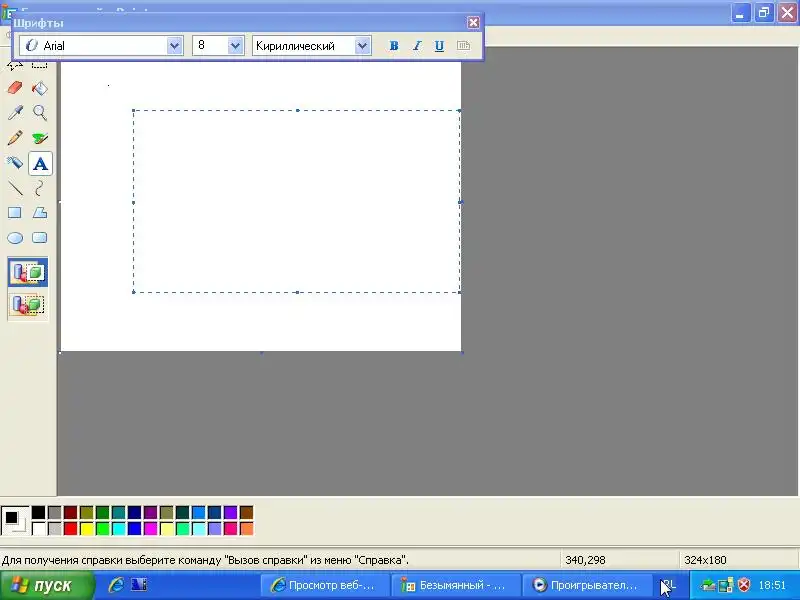
Task: Pick the bright red color swatch
Action: tap(70, 528)
